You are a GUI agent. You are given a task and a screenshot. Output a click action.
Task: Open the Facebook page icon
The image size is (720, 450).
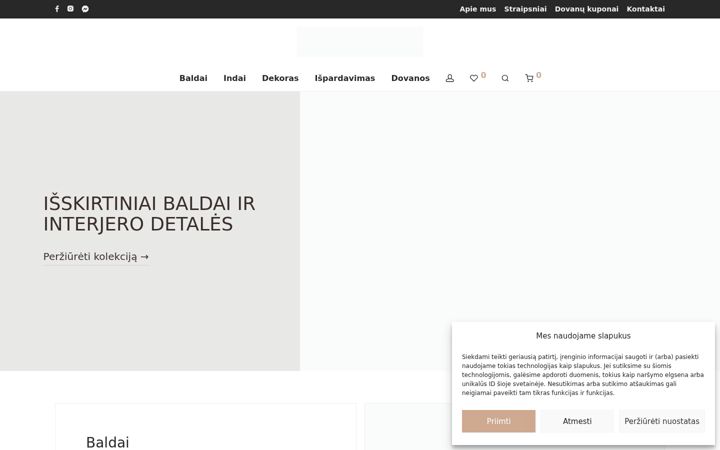click(x=57, y=9)
